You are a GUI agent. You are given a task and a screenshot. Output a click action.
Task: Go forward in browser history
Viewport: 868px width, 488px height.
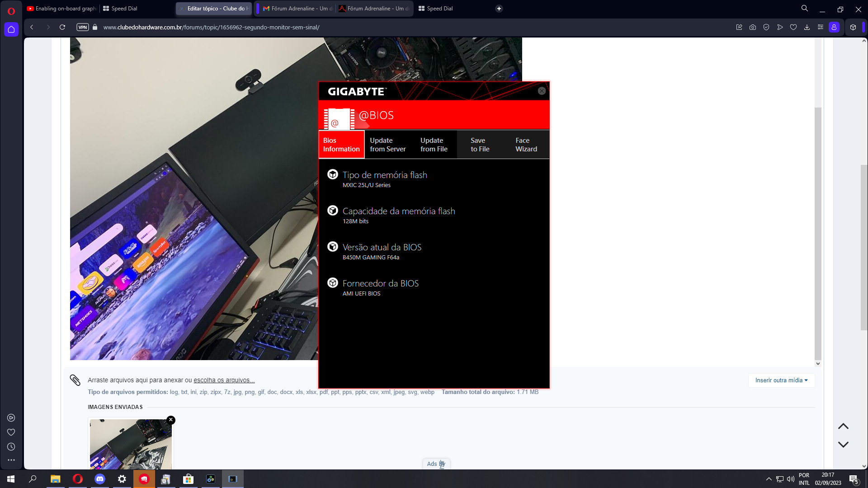48,27
